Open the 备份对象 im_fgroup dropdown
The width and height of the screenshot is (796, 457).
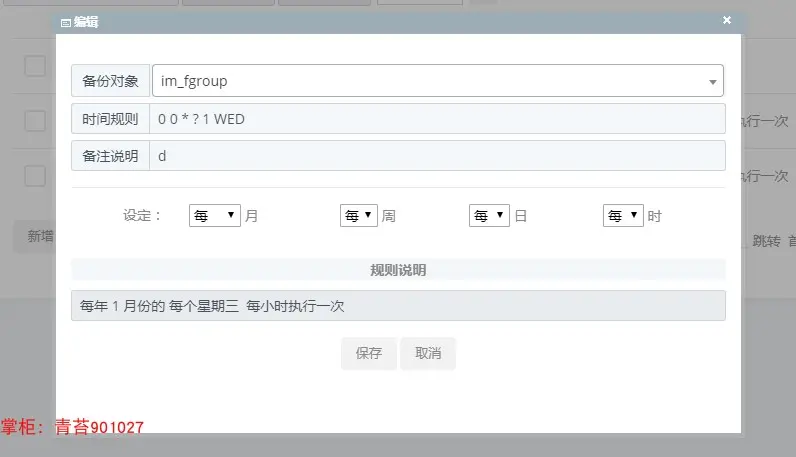pyautogui.click(x=438, y=81)
